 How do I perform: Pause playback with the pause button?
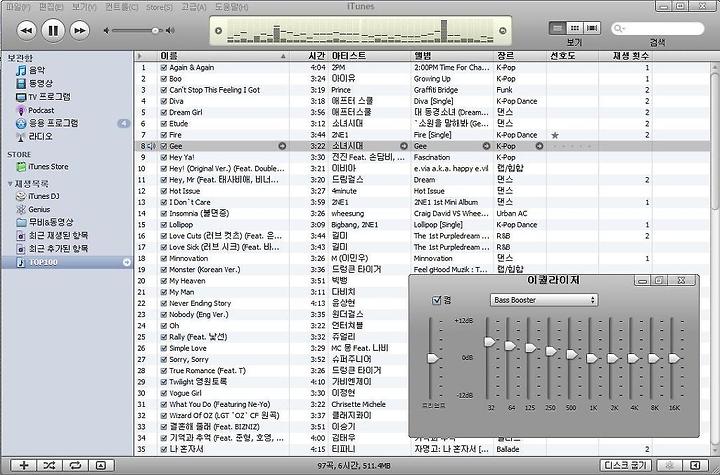[53, 31]
